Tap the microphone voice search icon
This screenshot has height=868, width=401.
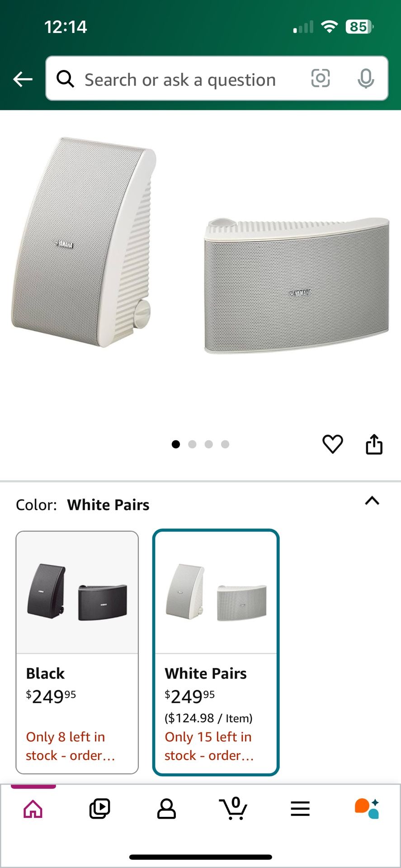[x=366, y=79]
